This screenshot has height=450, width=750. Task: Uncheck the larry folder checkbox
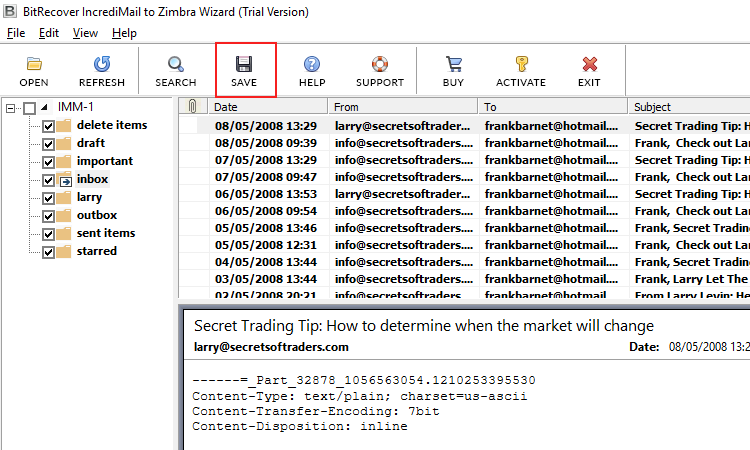pos(48,198)
